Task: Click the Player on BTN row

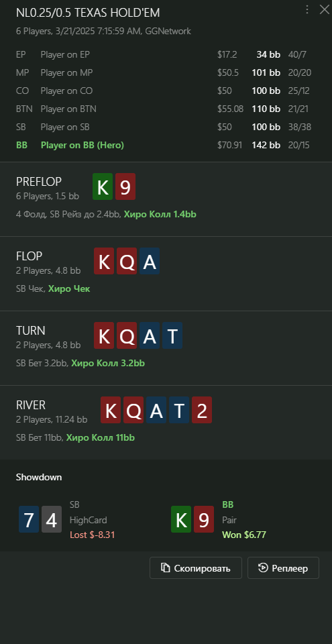Action: coord(166,109)
